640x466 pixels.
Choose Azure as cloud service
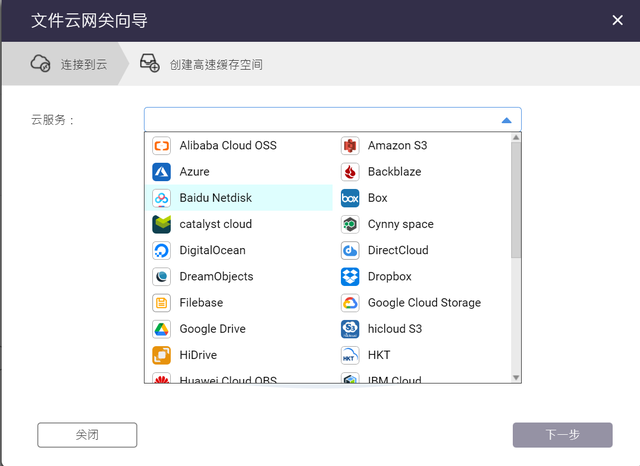[239, 172]
